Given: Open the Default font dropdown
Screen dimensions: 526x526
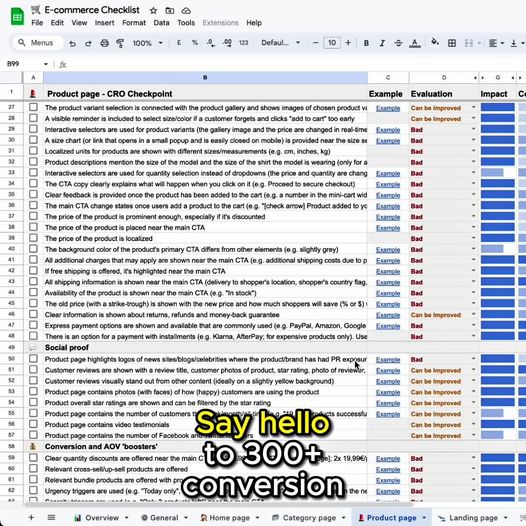Looking at the screenshot, I should [280, 43].
